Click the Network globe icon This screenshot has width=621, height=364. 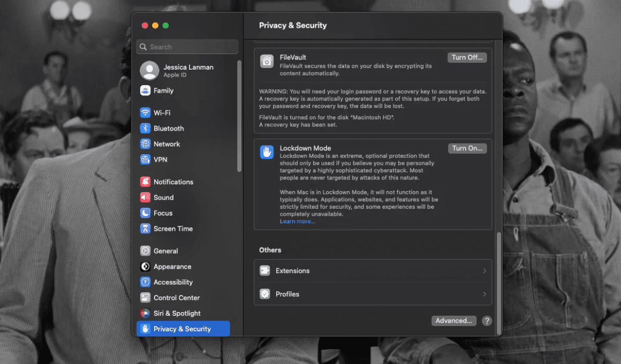point(146,144)
